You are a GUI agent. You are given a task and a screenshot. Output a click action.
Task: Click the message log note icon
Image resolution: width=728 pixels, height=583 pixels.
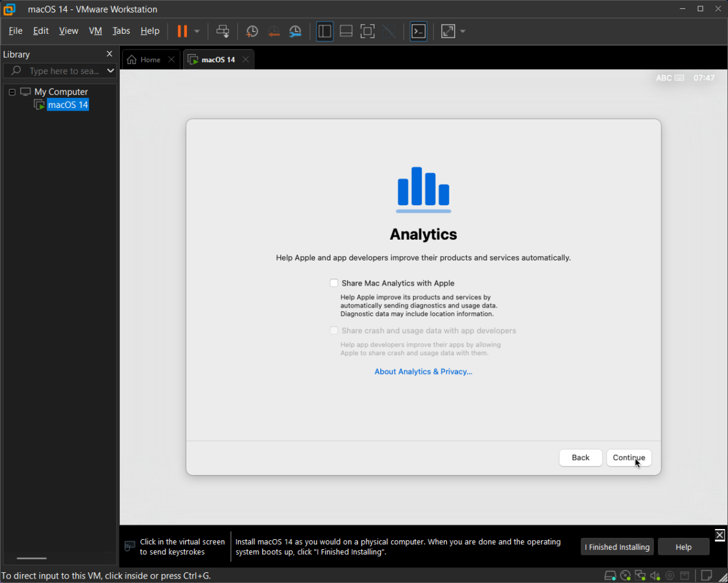click(x=706, y=575)
